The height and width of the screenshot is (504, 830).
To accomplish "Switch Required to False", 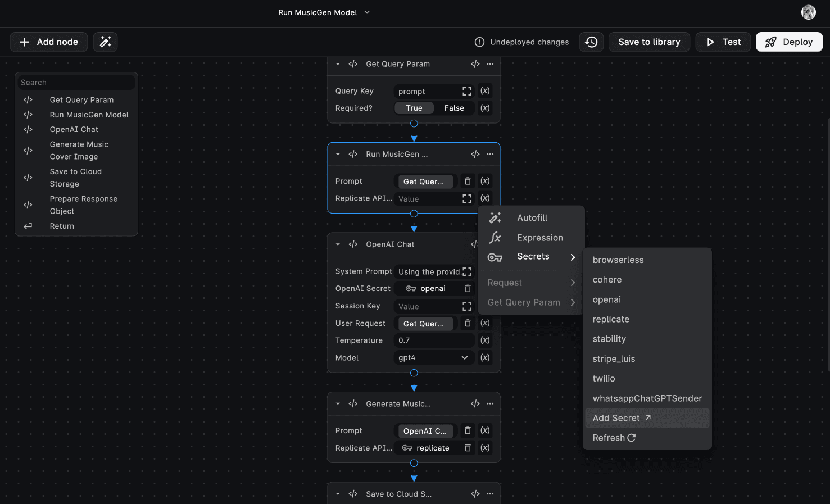I will (x=454, y=108).
